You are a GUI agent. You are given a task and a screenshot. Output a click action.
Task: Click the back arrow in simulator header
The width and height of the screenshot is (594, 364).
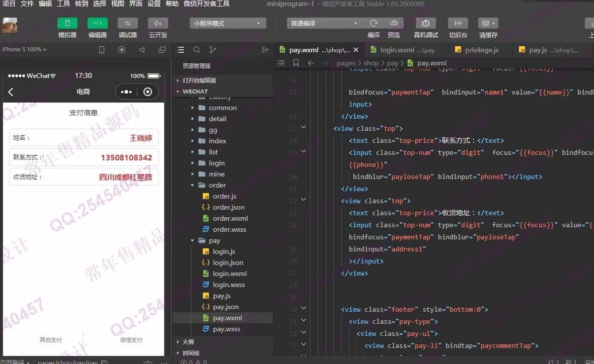pos(11,92)
